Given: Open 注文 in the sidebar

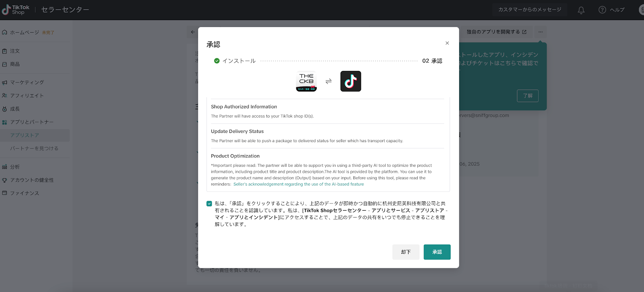Looking at the screenshot, I should [15, 51].
